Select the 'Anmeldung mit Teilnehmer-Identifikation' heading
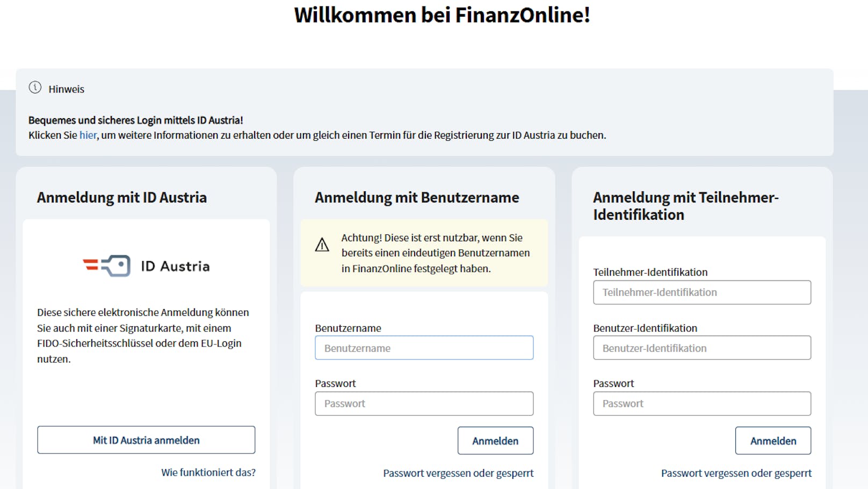Viewport: 868px width, 489px height. coord(686,206)
